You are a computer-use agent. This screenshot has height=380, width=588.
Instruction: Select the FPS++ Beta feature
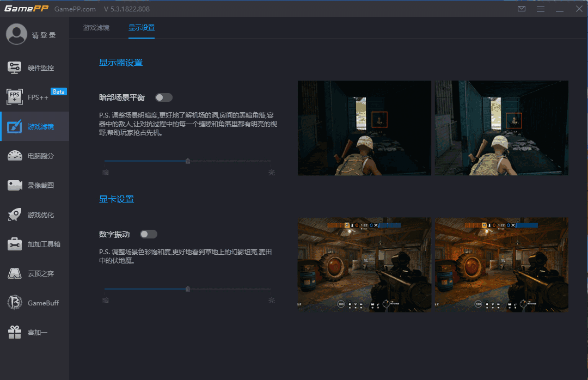point(34,97)
